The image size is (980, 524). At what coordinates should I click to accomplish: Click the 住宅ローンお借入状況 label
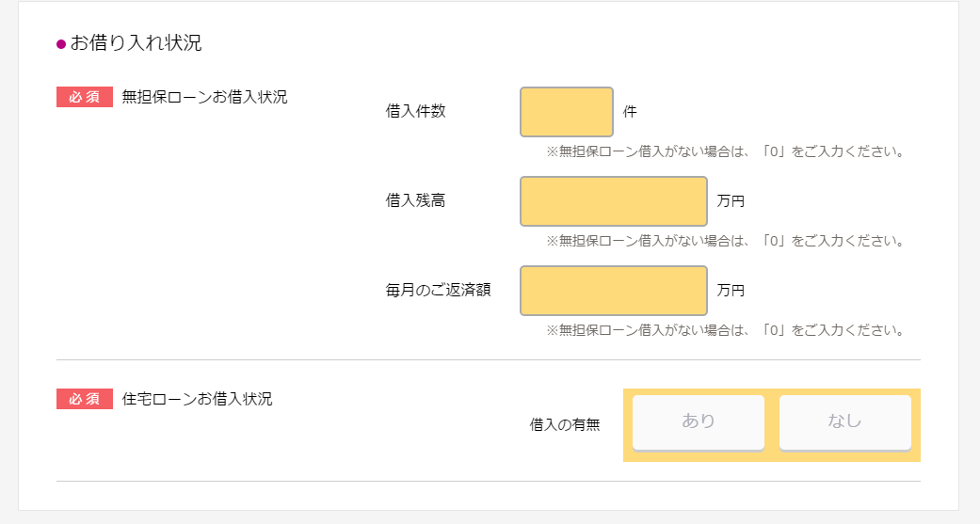[197, 399]
